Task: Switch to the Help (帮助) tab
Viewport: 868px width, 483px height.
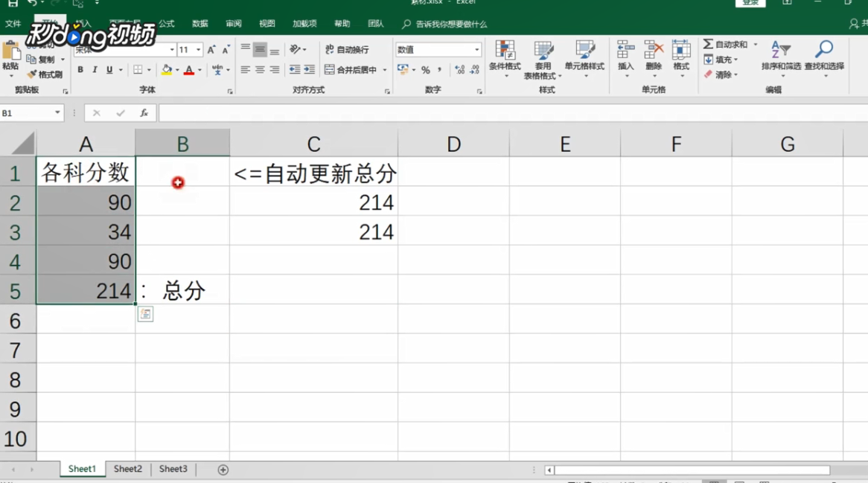Action: [342, 24]
